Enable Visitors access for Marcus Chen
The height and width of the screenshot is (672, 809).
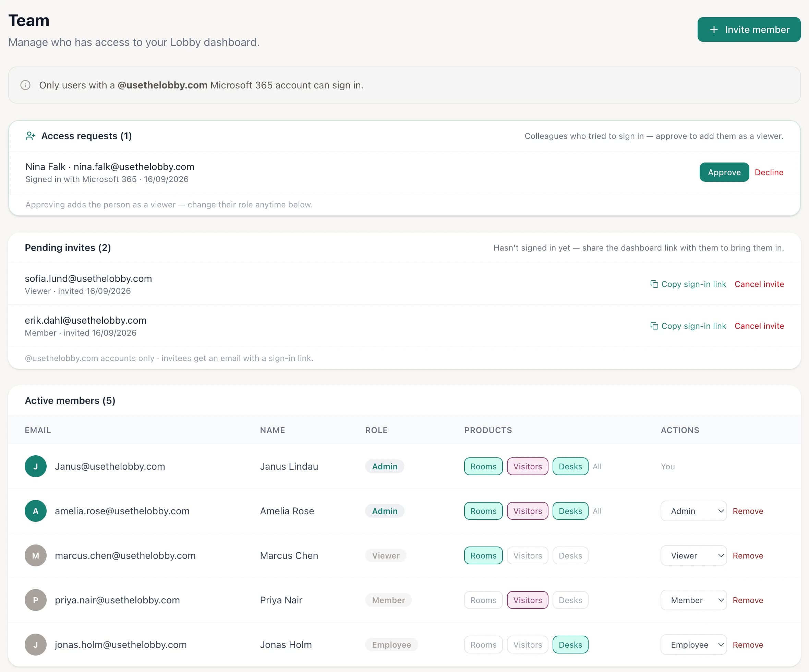(527, 555)
